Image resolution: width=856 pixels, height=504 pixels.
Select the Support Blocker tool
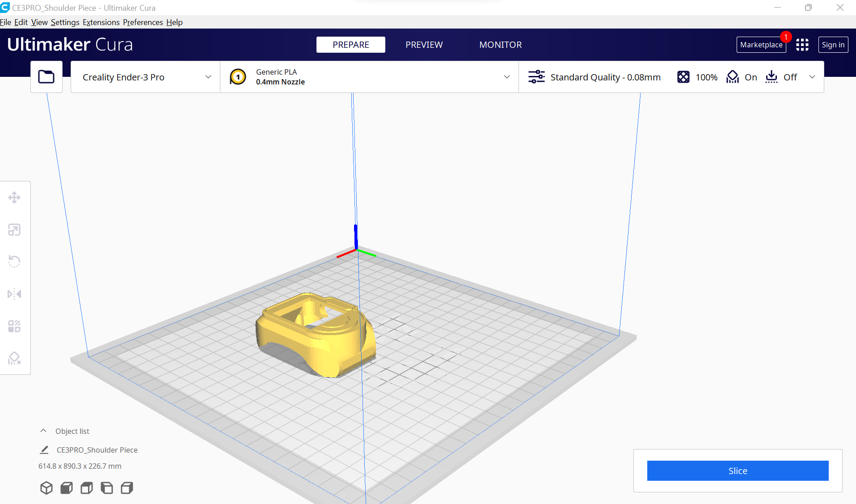[14, 358]
